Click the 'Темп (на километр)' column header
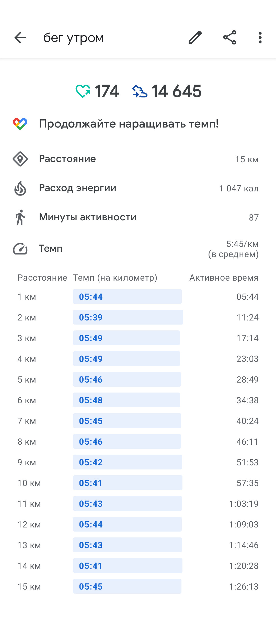Image resolution: width=276 pixels, height=644 pixels. (x=115, y=278)
